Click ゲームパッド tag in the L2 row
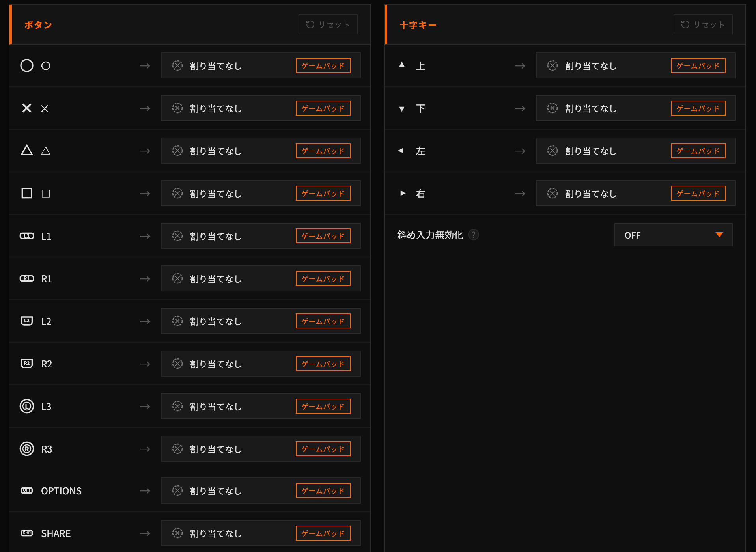 [323, 321]
